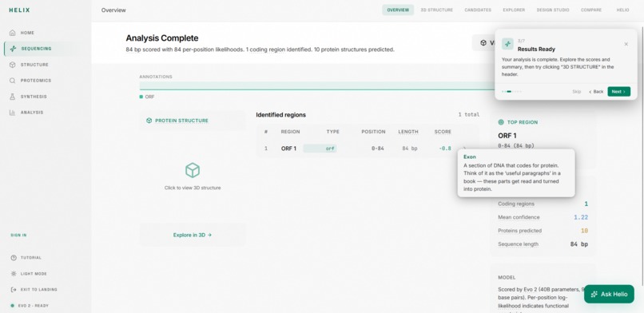Screen dimensions: 644x313
Task: Click Back in the tour popup
Action: click(x=596, y=92)
